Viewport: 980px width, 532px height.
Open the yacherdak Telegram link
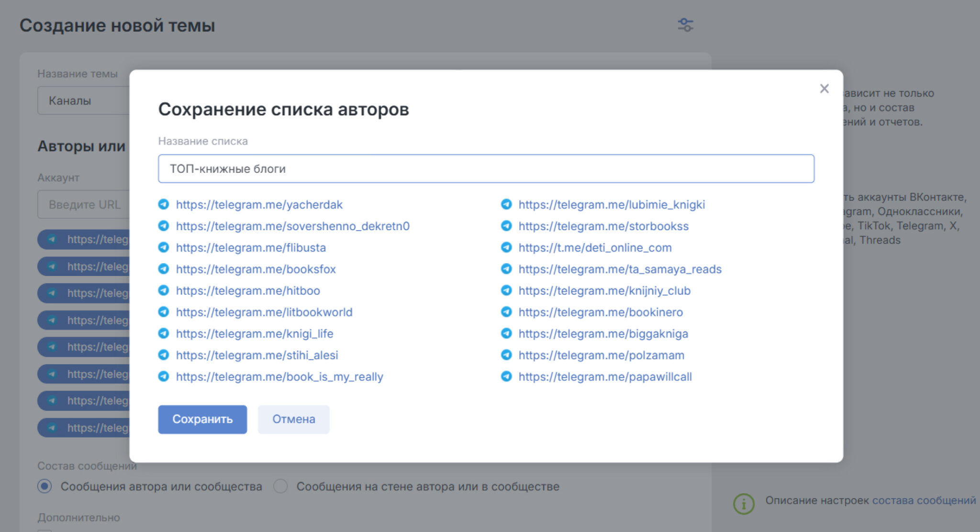point(259,205)
